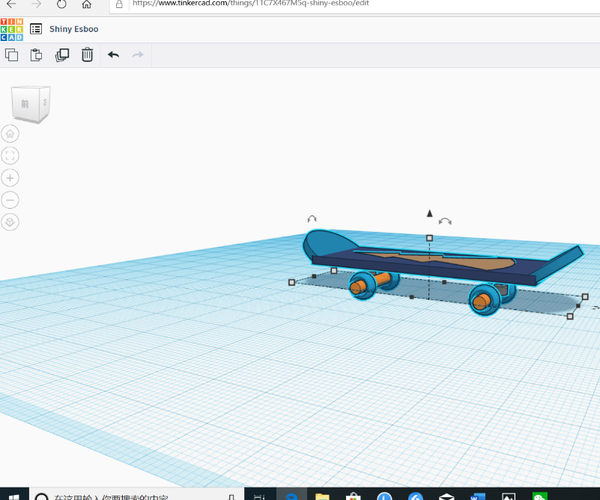Click the Home view button
The image size is (600, 500).
10,134
